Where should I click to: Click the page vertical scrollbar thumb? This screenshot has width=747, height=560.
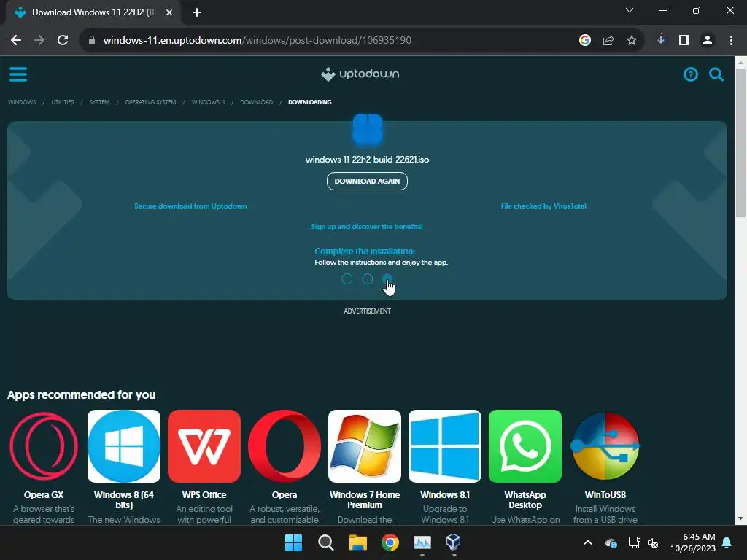tap(740, 143)
